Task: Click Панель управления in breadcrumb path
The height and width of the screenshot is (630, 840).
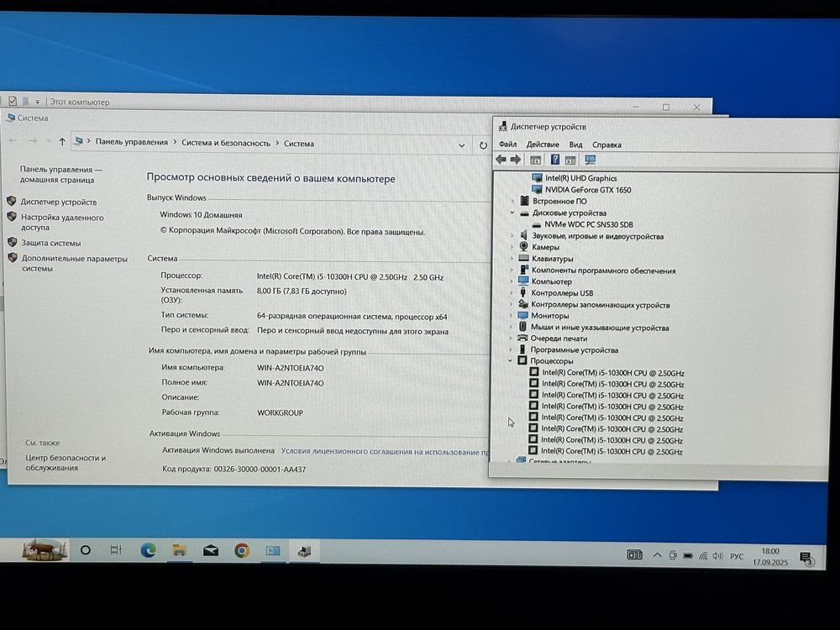Action: click(x=131, y=142)
